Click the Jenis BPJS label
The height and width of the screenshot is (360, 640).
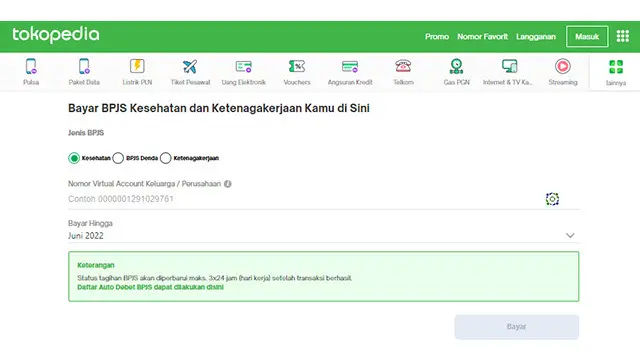point(86,133)
